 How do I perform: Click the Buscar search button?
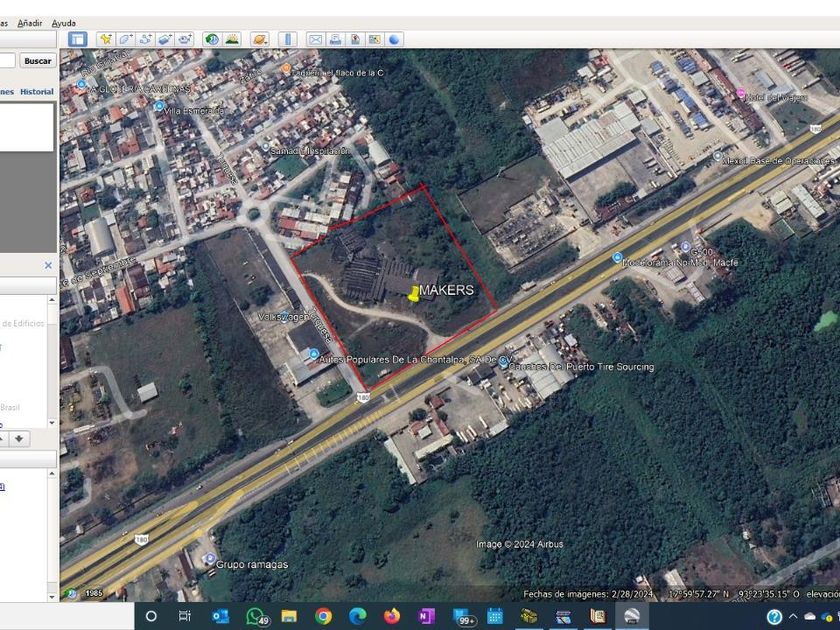38,61
